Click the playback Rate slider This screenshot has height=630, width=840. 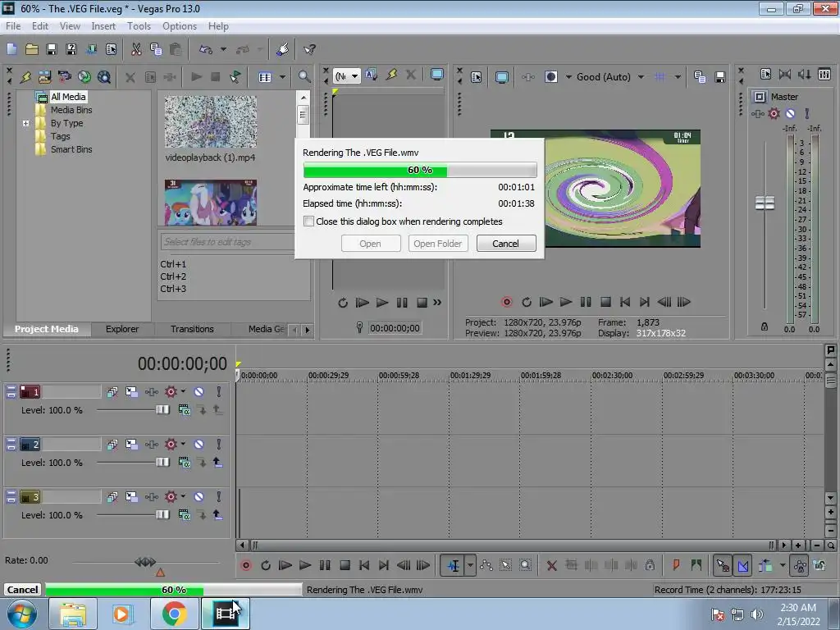coord(145,562)
